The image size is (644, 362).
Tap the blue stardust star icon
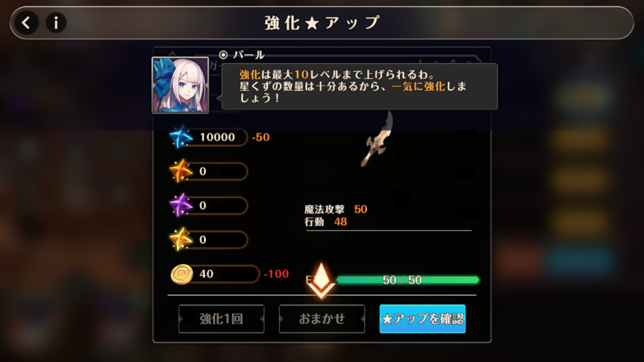pos(180,137)
